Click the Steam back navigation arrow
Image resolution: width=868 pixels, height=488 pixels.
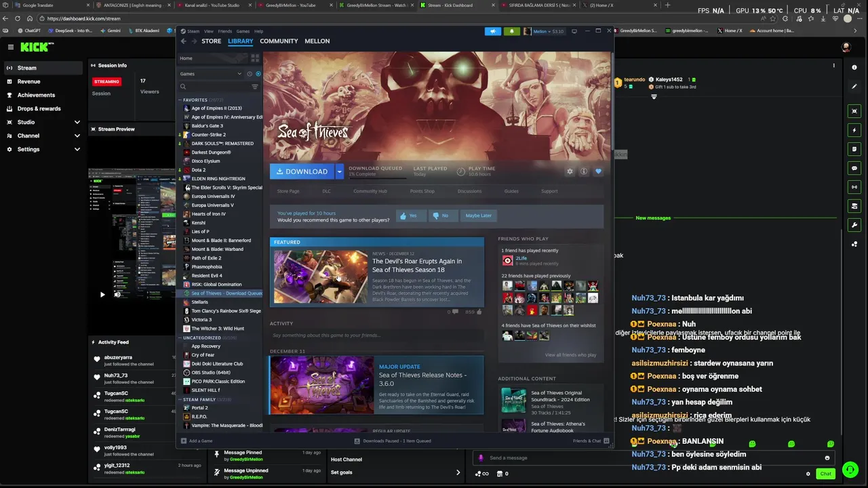[183, 41]
